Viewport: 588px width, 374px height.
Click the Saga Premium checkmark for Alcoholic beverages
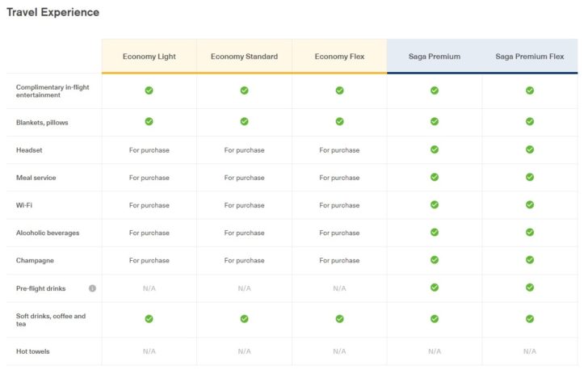[x=435, y=232]
